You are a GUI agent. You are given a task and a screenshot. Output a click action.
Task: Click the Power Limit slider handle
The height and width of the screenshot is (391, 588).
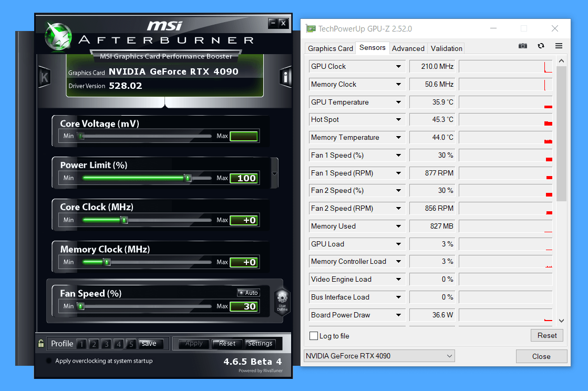[188, 178]
